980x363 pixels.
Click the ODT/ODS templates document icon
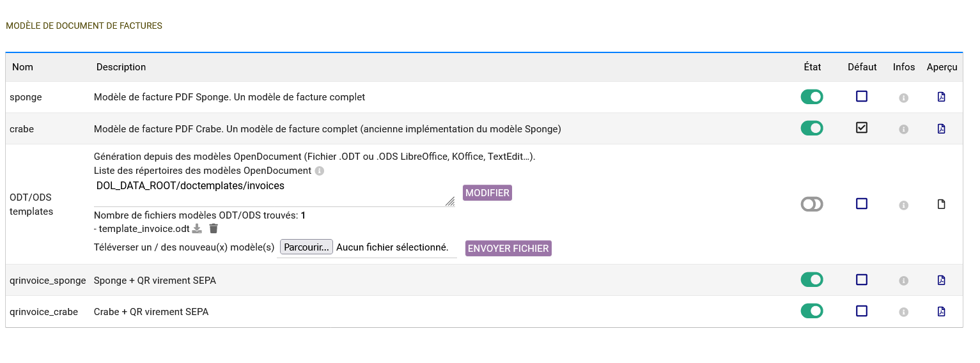(x=941, y=205)
